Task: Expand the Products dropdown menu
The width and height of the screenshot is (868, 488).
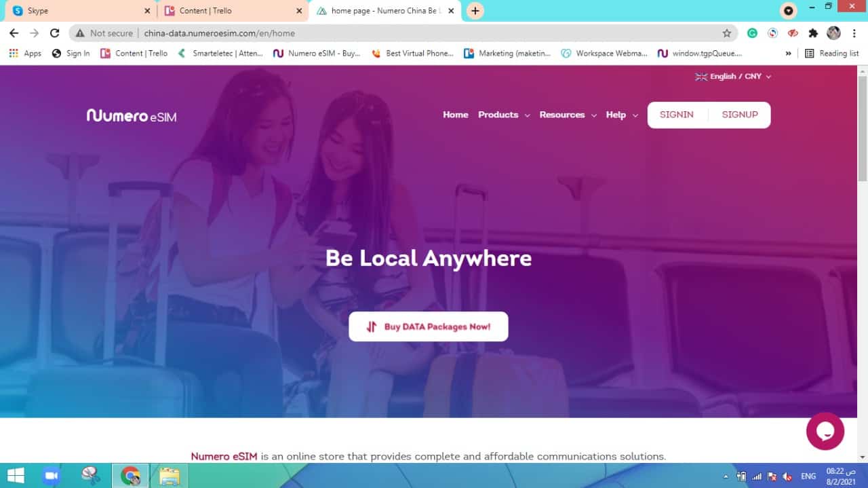Action: click(x=503, y=115)
